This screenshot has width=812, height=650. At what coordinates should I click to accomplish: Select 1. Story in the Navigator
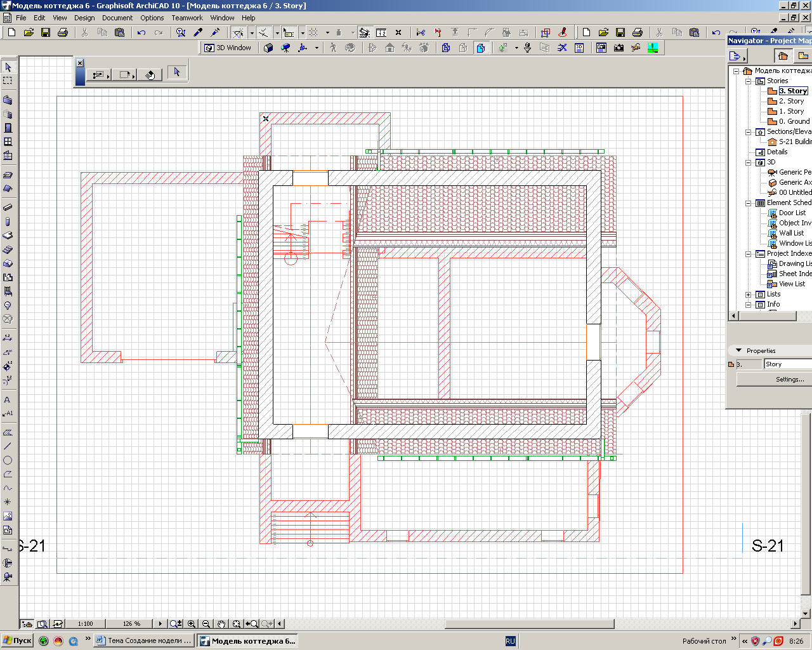(x=791, y=111)
